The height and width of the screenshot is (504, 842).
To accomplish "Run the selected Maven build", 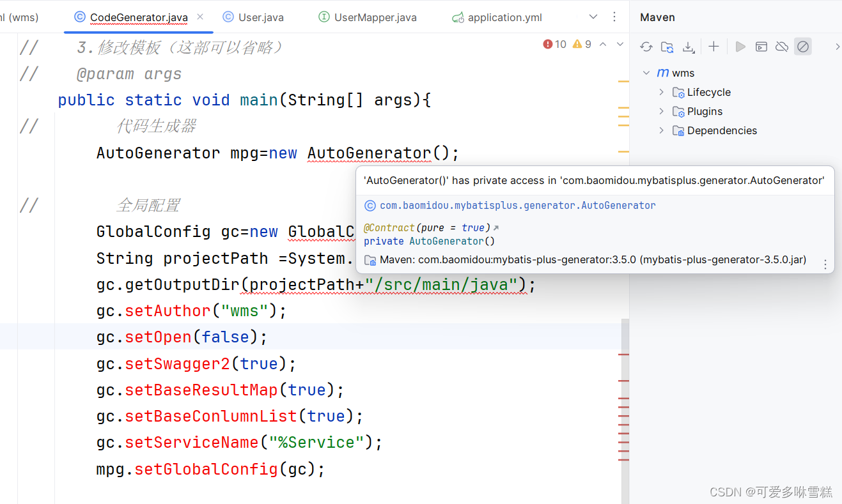I will pos(740,47).
